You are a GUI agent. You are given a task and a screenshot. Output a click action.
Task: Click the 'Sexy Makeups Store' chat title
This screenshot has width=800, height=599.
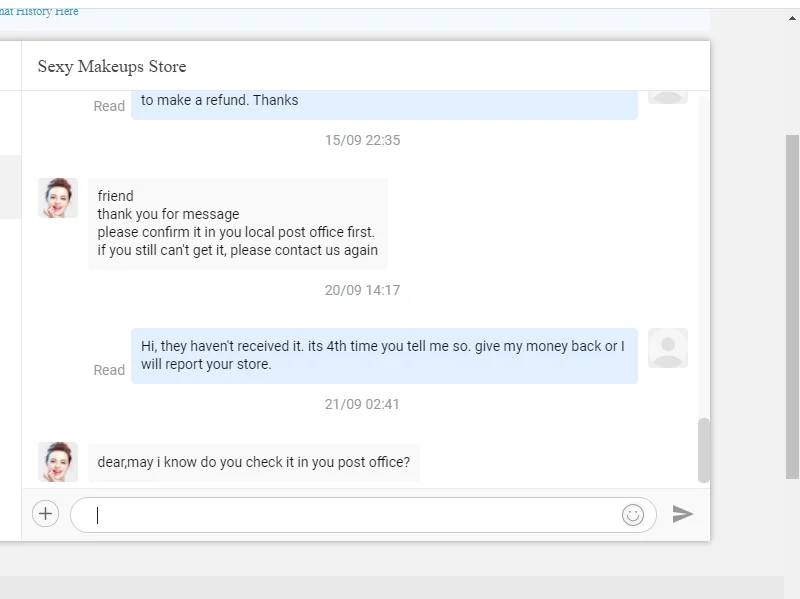click(112, 67)
